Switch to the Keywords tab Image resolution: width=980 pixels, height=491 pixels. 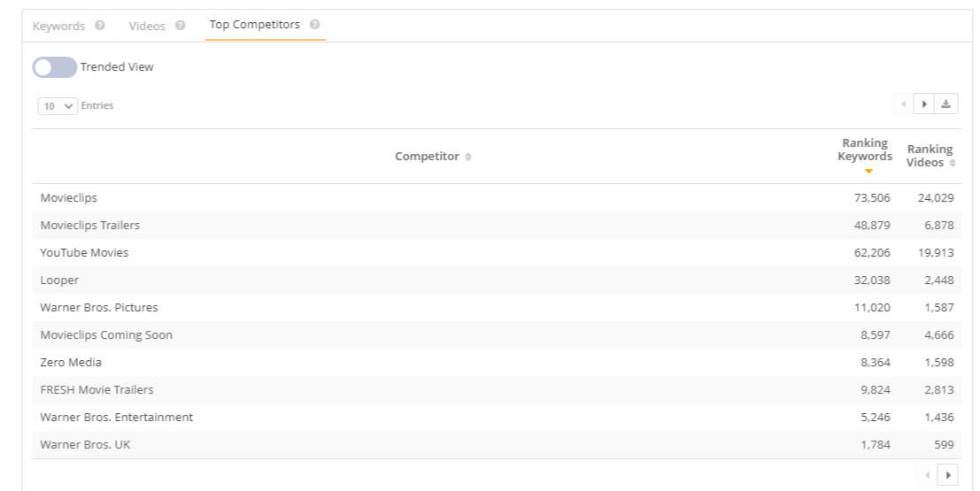[x=59, y=26]
